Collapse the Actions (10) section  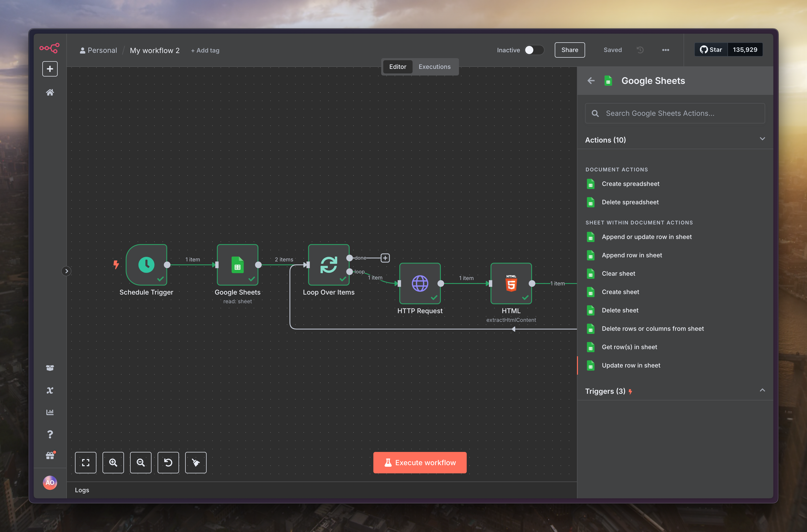[762, 139]
